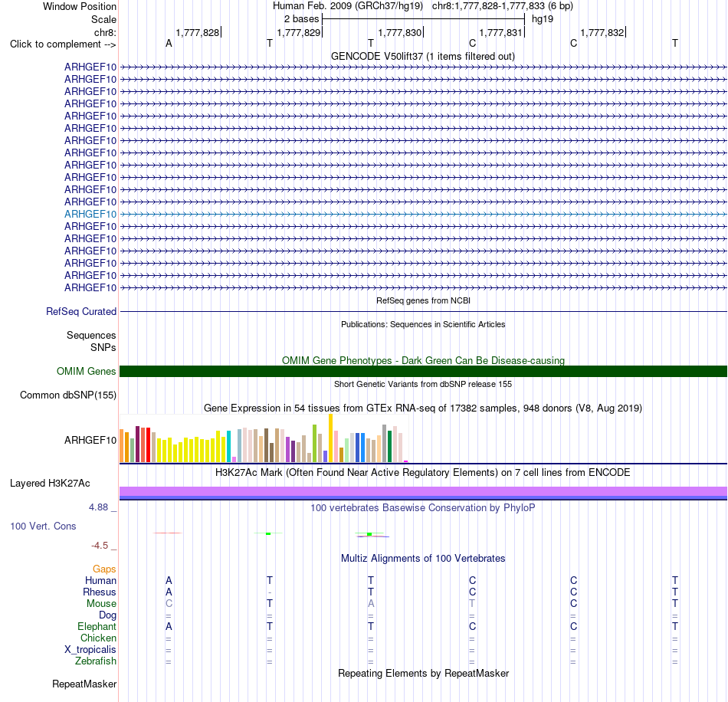Click the 'RepeatMasker' track label
Screen dimensions: 728x702
coord(84,684)
